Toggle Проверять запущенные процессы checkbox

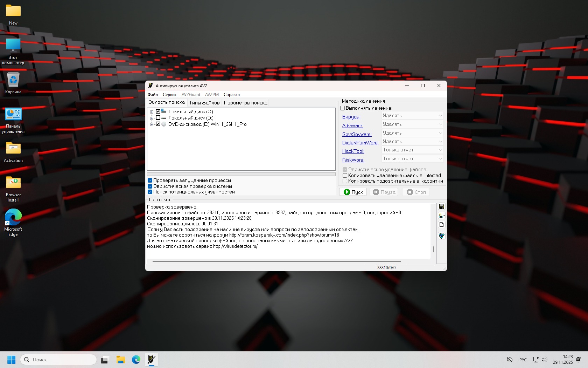(x=150, y=180)
